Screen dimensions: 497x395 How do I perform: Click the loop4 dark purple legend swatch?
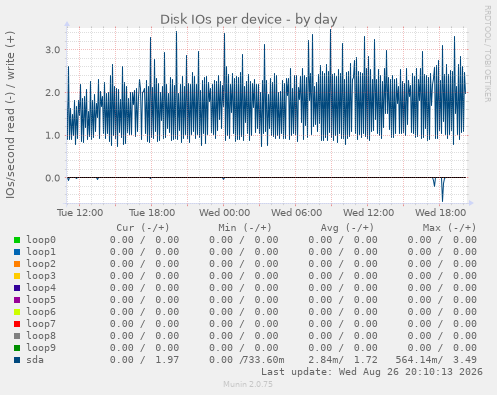pyautogui.click(x=17, y=288)
